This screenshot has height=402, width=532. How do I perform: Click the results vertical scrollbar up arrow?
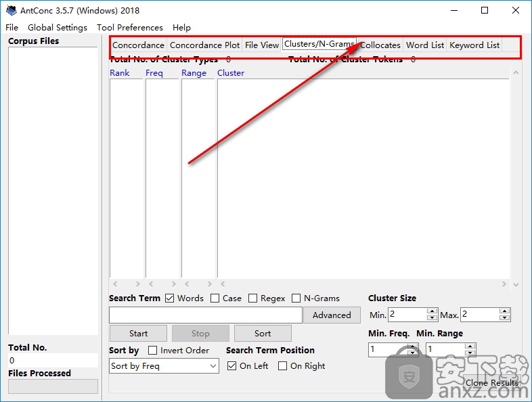point(516,72)
